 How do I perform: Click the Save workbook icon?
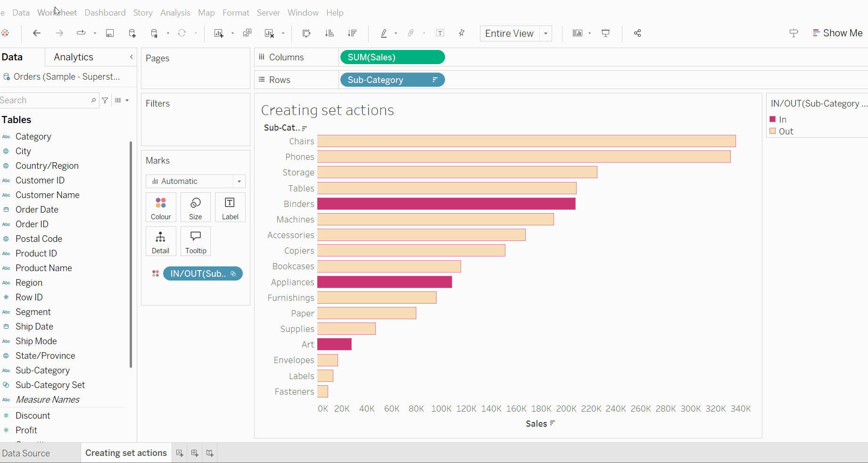coord(110,33)
